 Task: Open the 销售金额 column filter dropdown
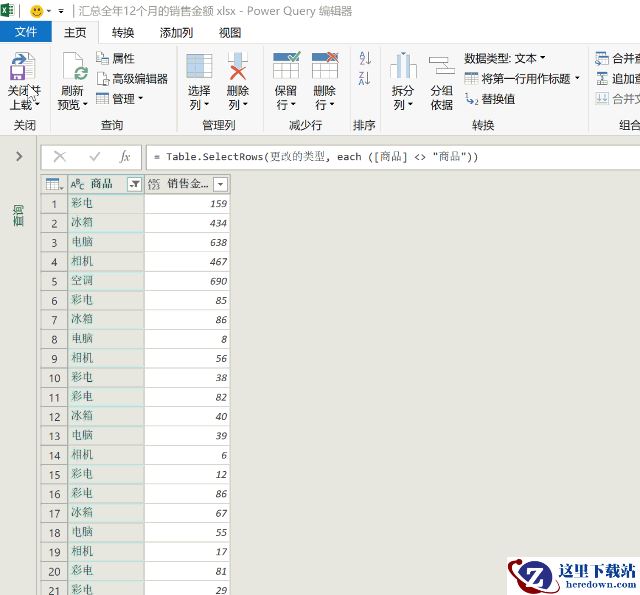point(220,184)
